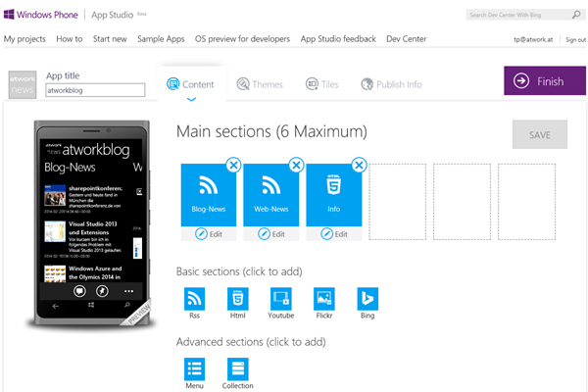Screen dimensions: 588x392
Task: Open My projects
Action: pyautogui.click(x=24, y=39)
